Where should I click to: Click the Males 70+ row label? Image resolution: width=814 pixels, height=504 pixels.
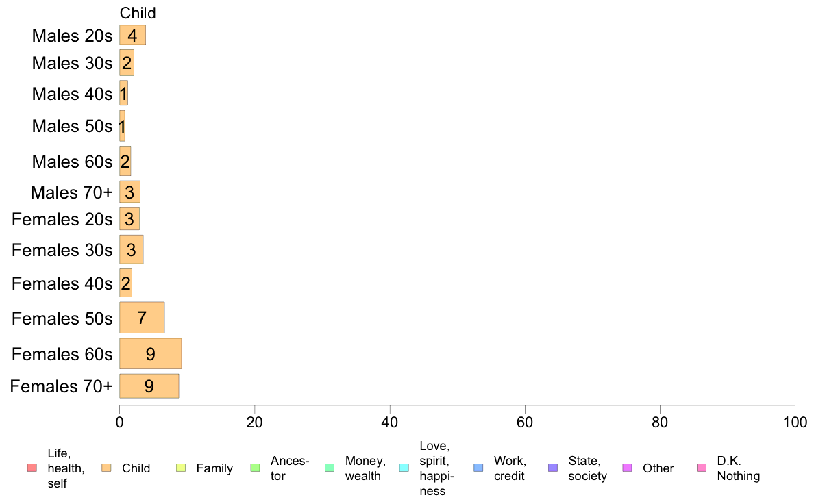point(72,192)
